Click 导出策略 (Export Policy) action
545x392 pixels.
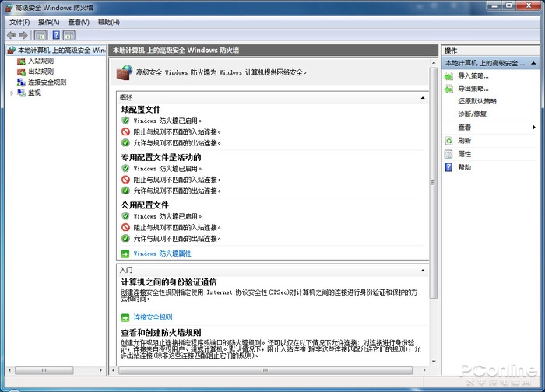click(473, 88)
